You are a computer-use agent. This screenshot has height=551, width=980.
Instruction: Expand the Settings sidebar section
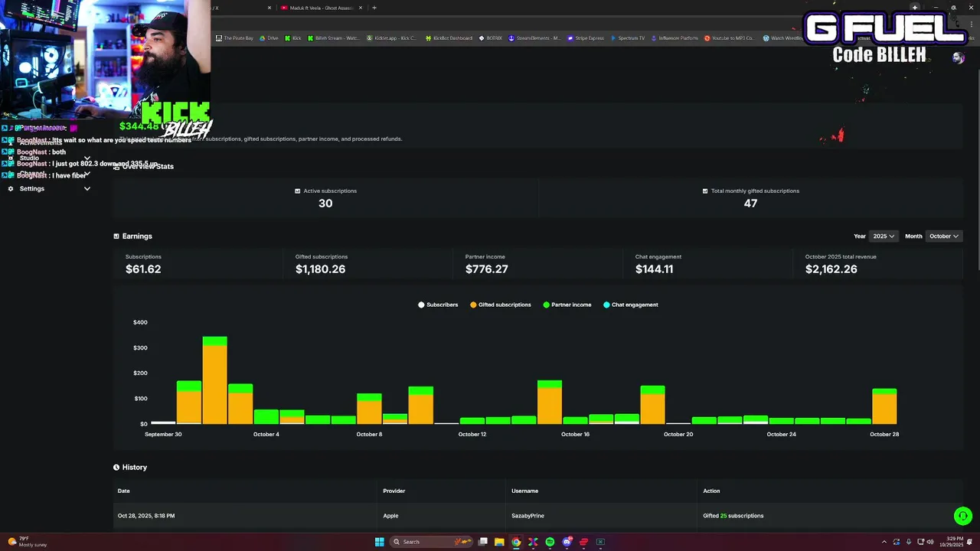[x=87, y=188]
